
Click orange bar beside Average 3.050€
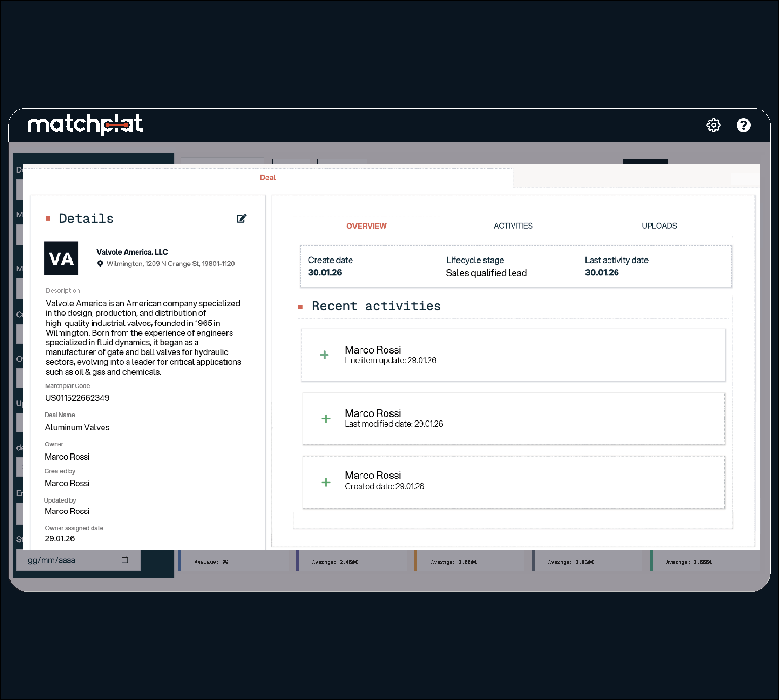coord(415,560)
